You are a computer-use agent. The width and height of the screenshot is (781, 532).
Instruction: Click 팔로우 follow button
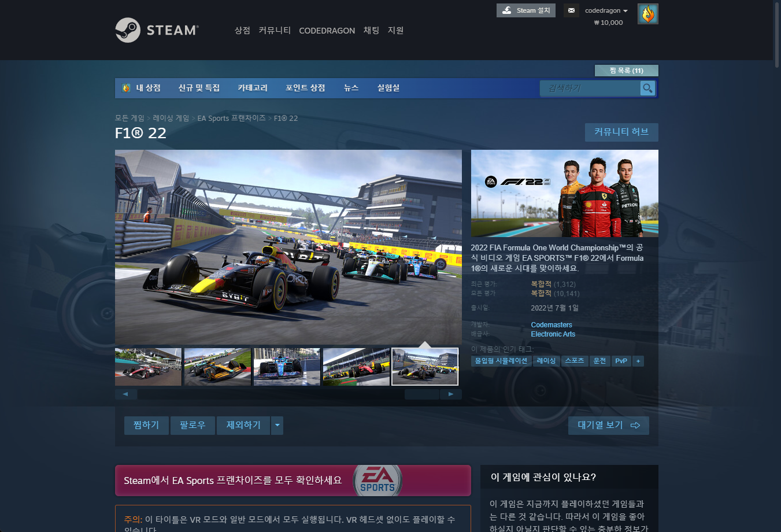[x=193, y=426]
